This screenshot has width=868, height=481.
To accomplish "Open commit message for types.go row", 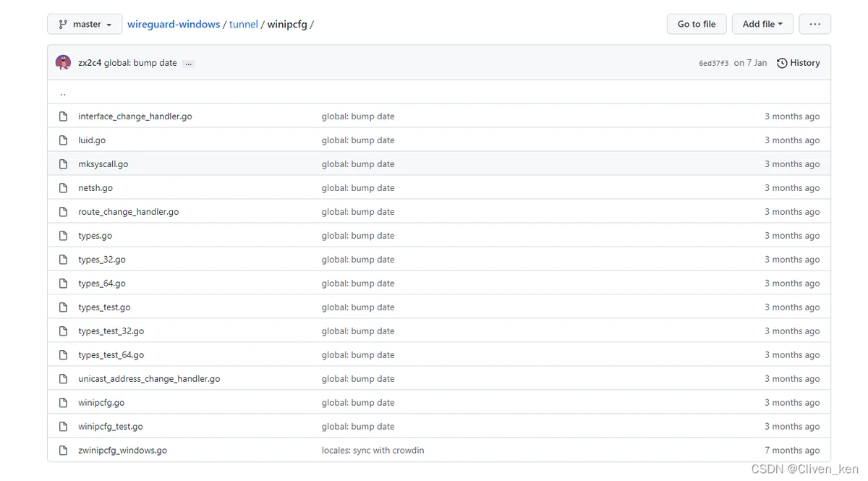I will coord(358,236).
